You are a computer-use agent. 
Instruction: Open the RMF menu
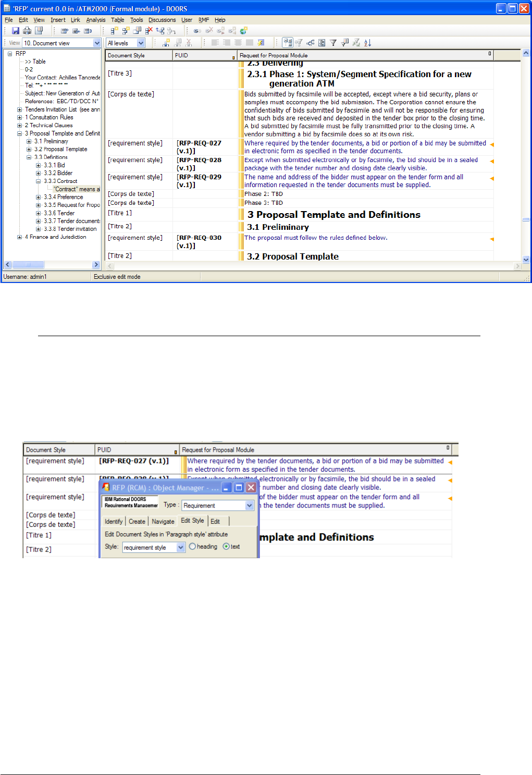[x=204, y=20]
